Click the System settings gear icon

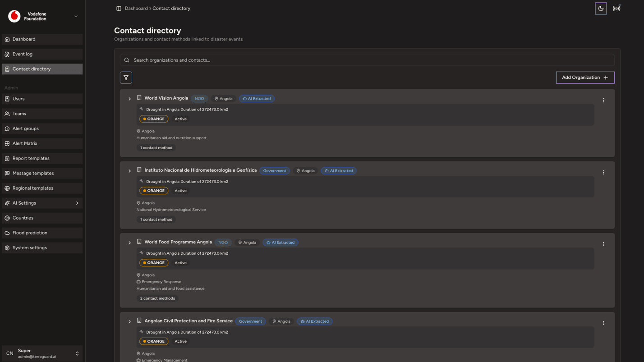(7, 247)
